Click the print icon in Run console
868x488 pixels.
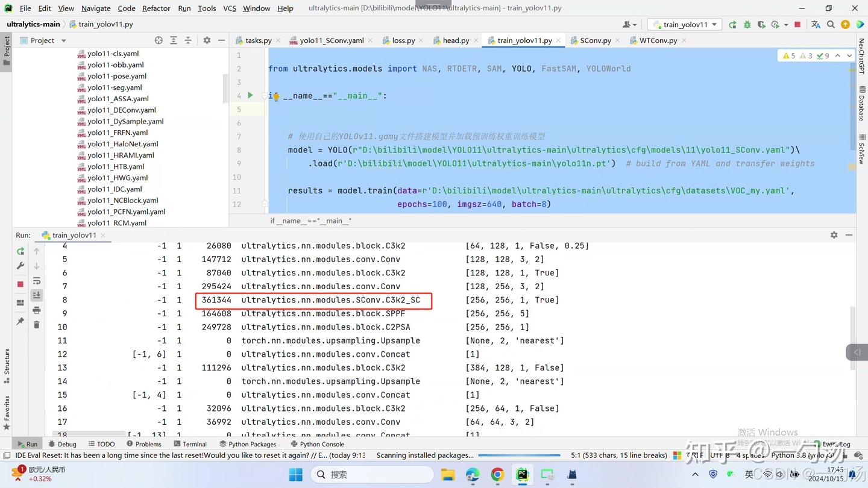37,310
